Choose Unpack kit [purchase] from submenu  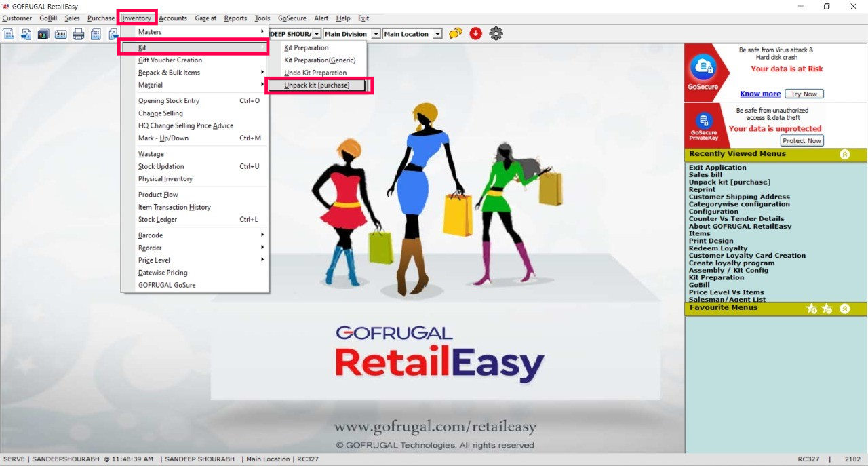point(317,85)
